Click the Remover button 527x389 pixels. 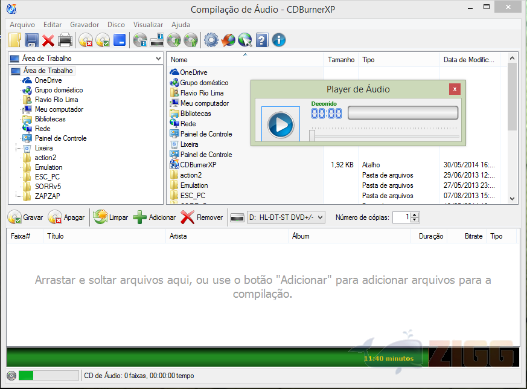point(202,218)
